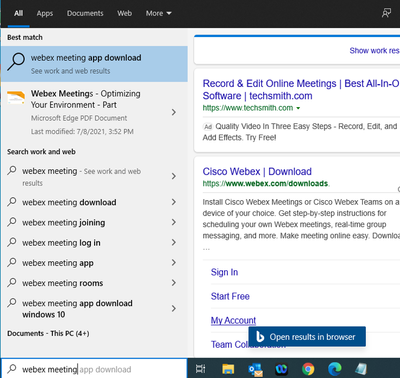Image resolution: width=400 pixels, height=378 pixels.
Task: Click Open results in browser button
Action: click(x=307, y=337)
